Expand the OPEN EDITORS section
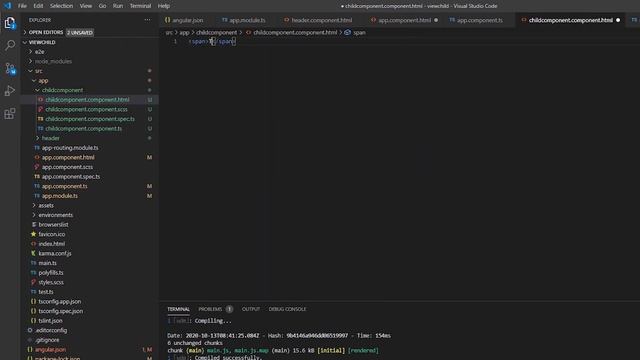 (x=46, y=32)
